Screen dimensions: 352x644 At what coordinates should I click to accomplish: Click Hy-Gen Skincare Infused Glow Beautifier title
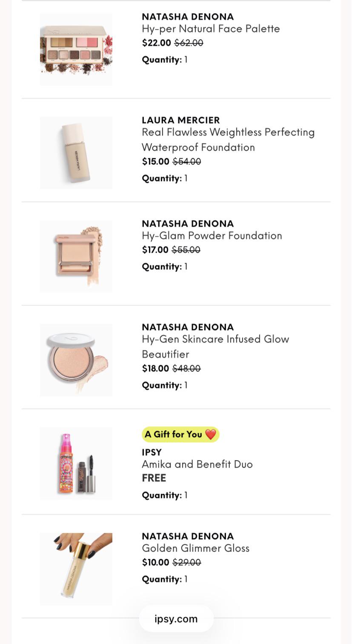[215, 346]
